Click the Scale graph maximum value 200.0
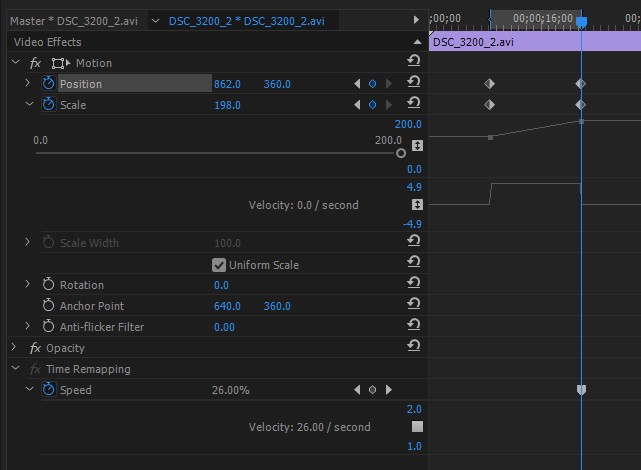 [x=408, y=124]
